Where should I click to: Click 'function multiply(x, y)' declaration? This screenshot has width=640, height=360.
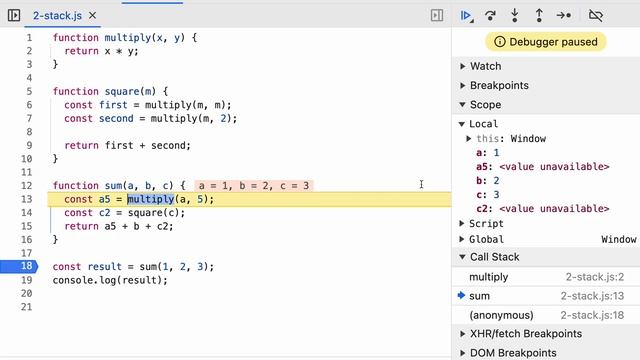124,38
